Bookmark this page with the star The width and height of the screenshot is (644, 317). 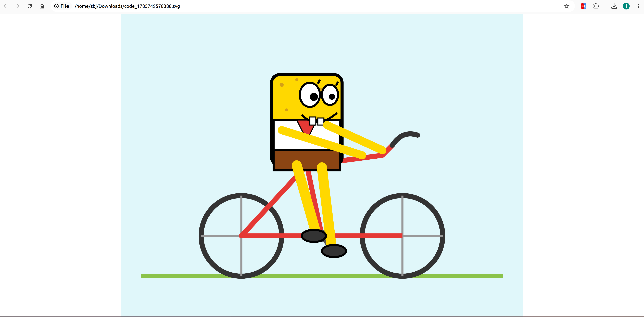click(x=567, y=6)
